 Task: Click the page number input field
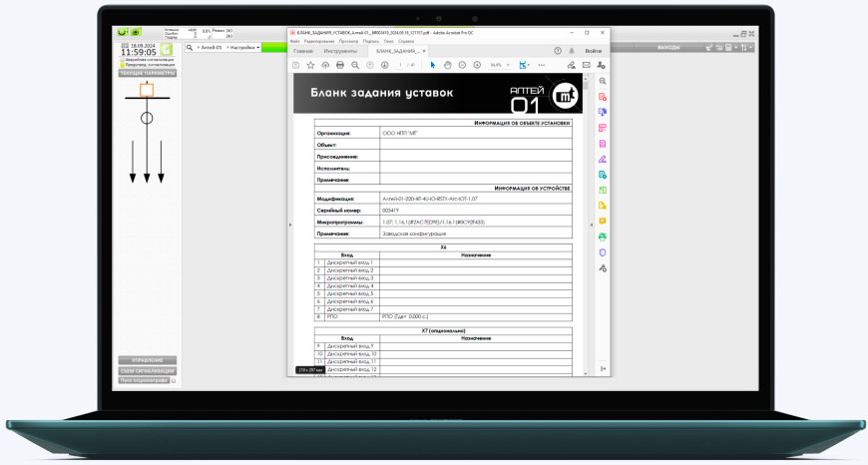point(399,65)
